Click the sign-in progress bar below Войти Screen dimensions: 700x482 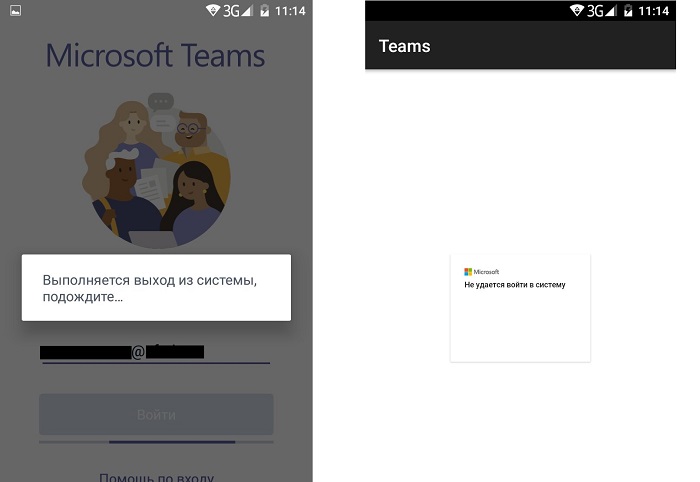156,442
